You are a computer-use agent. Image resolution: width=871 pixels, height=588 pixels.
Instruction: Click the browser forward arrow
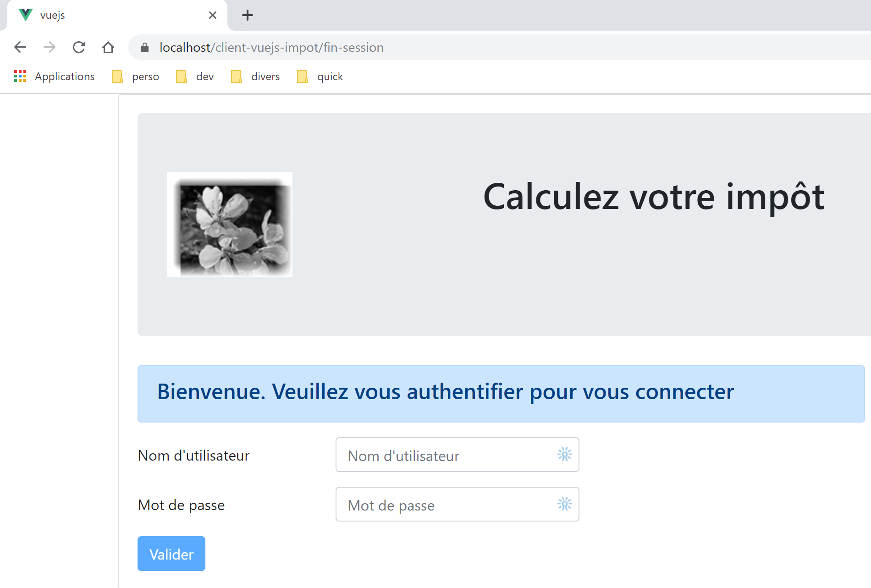[50, 47]
